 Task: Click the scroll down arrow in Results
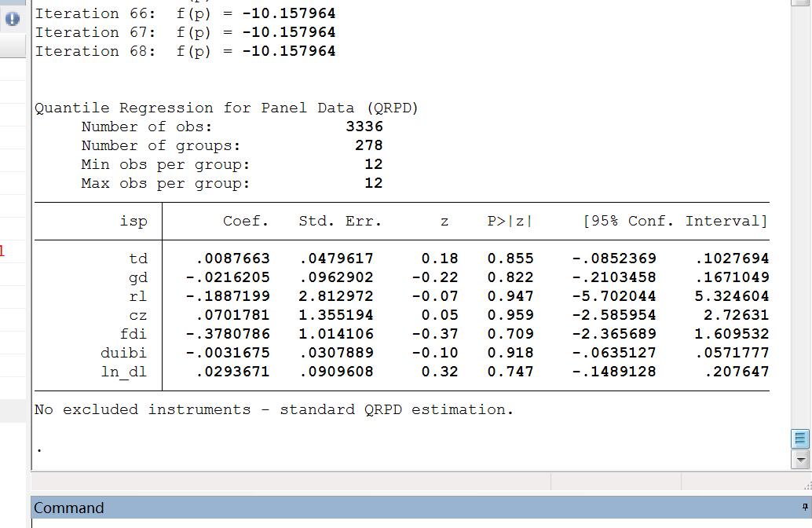[800, 459]
